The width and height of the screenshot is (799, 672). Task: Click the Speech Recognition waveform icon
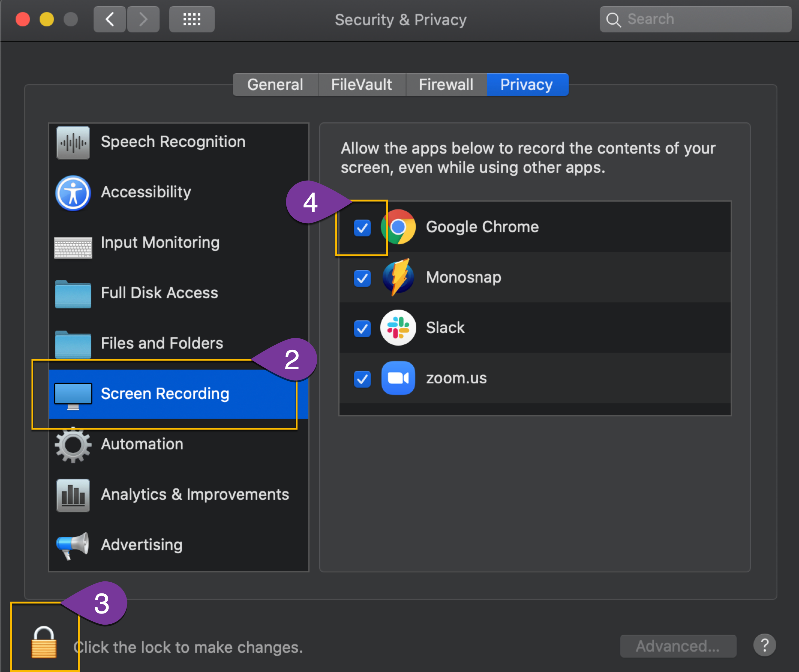73,142
